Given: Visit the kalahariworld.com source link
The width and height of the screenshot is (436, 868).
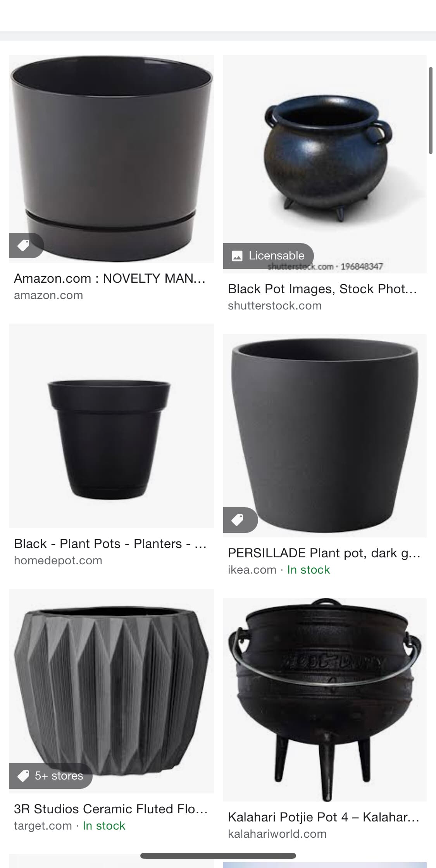Looking at the screenshot, I should pos(277,834).
